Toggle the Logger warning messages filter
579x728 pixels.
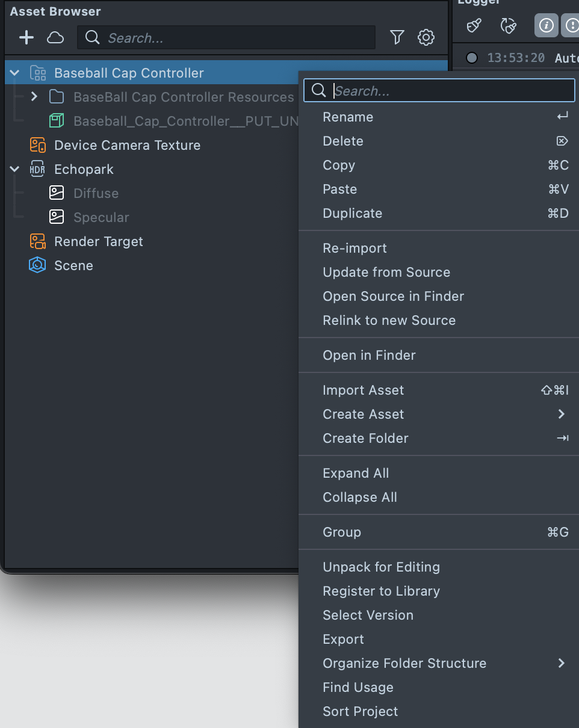click(571, 26)
